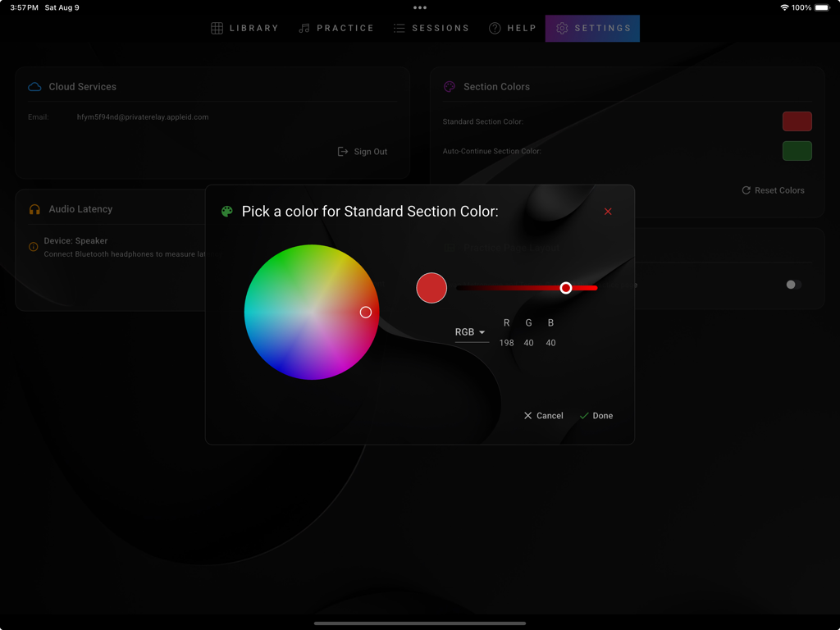
Task: Click the cloud icon beside Cloud Services
Action: point(34,86)
